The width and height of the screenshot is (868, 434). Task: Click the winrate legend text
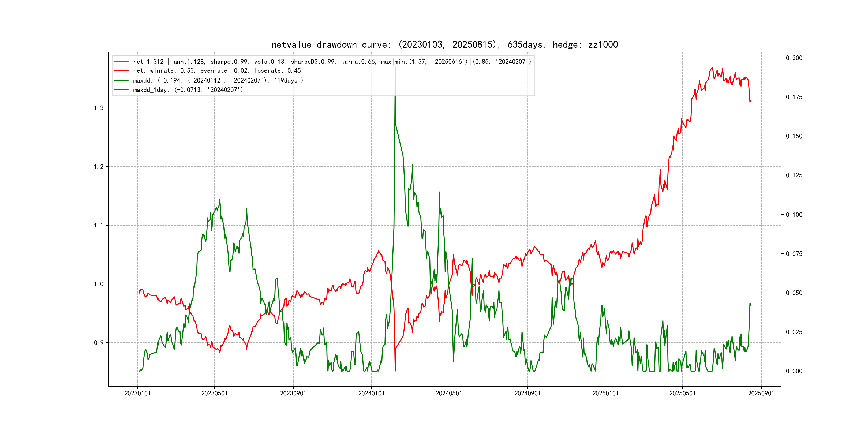pos(217,71)
